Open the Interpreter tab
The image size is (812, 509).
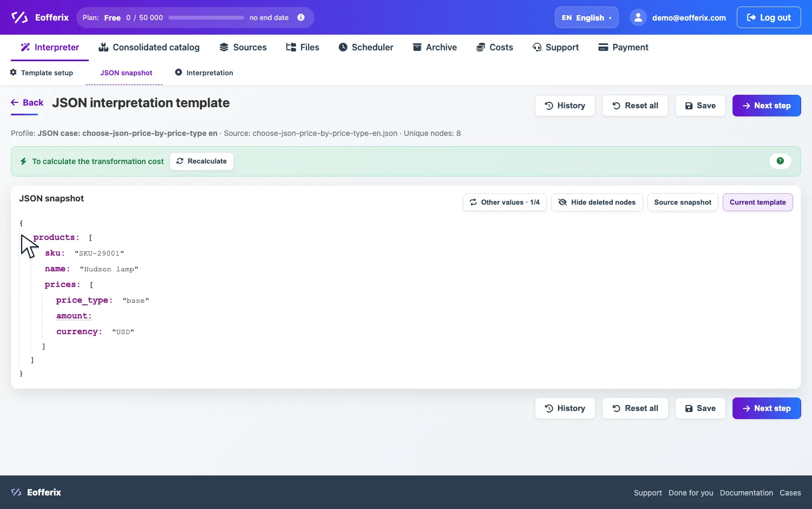[x=50, y=48]
